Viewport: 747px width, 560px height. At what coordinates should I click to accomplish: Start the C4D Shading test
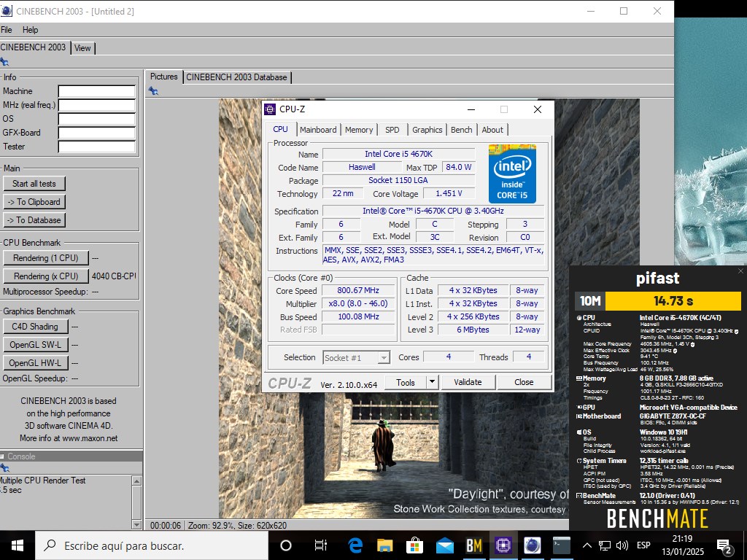(x=35, y=326)
